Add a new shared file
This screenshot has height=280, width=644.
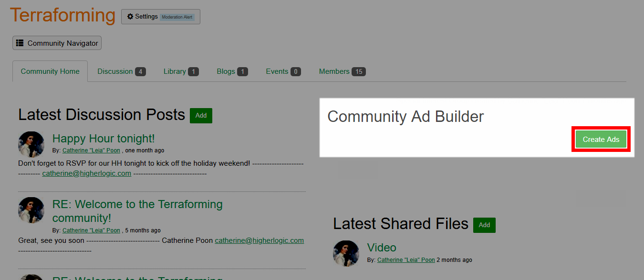(484, 225)
